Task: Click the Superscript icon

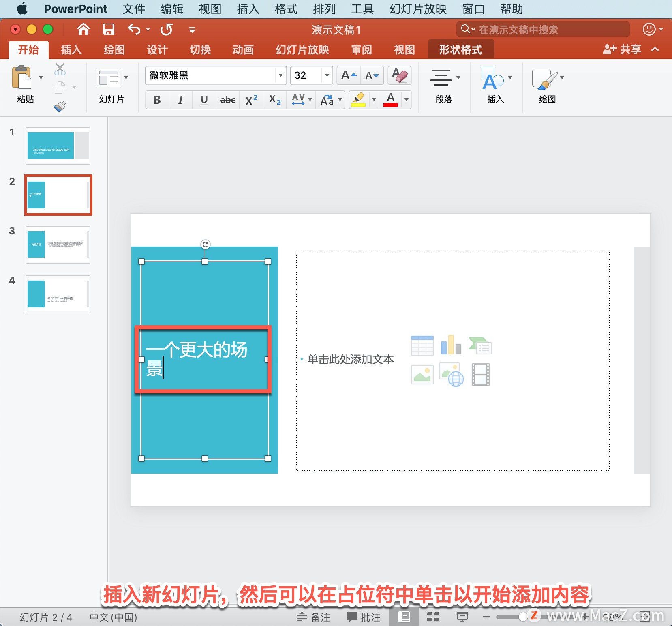Action: 251,100
